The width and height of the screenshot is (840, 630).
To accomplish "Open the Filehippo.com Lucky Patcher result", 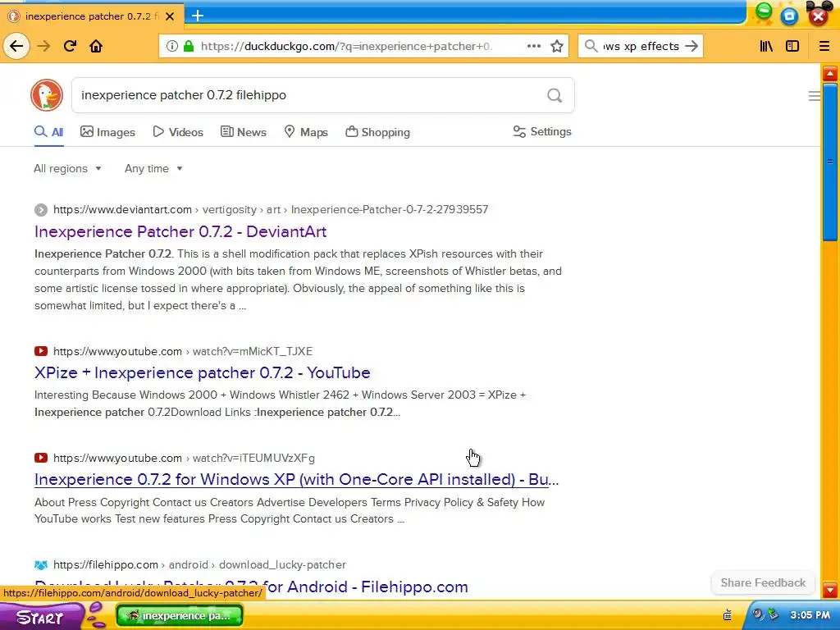I will point(252,587).
